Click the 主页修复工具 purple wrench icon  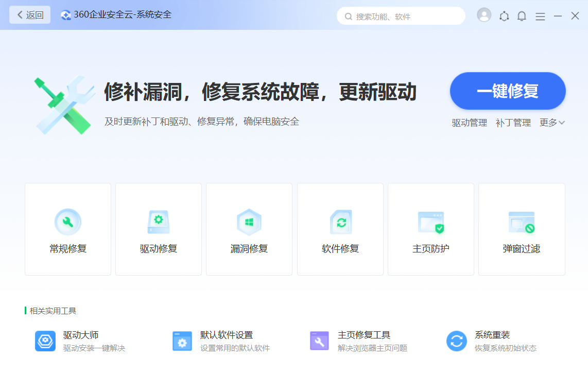tap(320, 341)
